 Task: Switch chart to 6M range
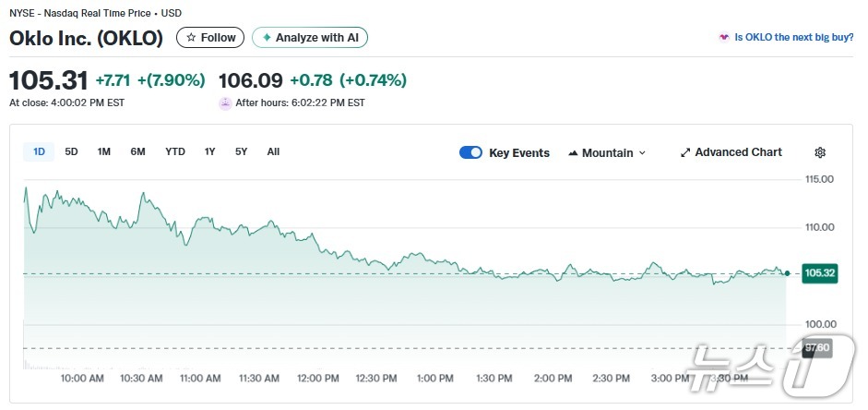click(x=137, y=151)
